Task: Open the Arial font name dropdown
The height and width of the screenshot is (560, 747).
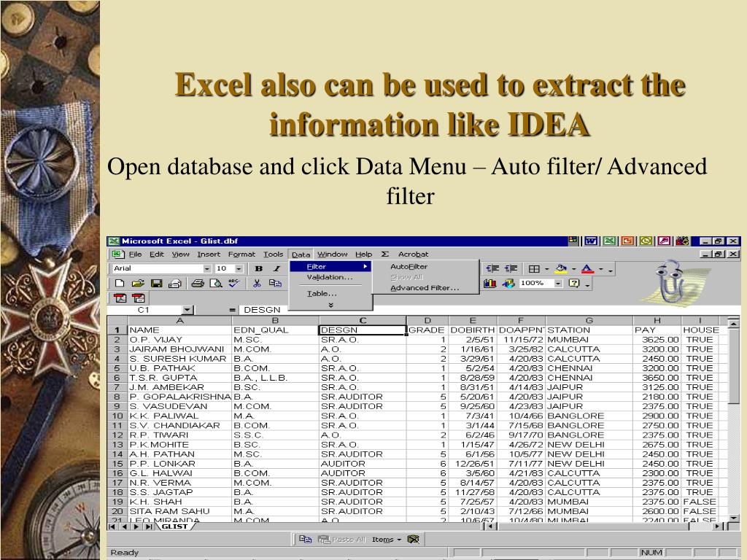Action: coord(206,269)
